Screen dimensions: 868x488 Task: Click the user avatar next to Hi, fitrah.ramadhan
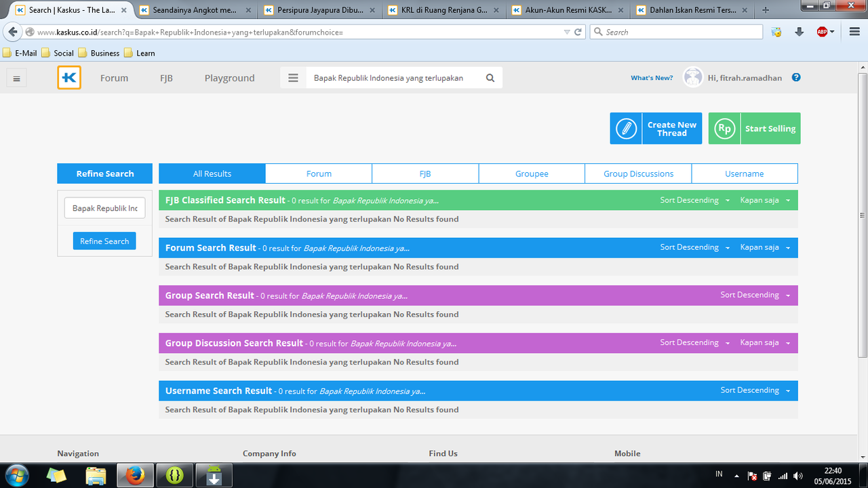[692, 77]
